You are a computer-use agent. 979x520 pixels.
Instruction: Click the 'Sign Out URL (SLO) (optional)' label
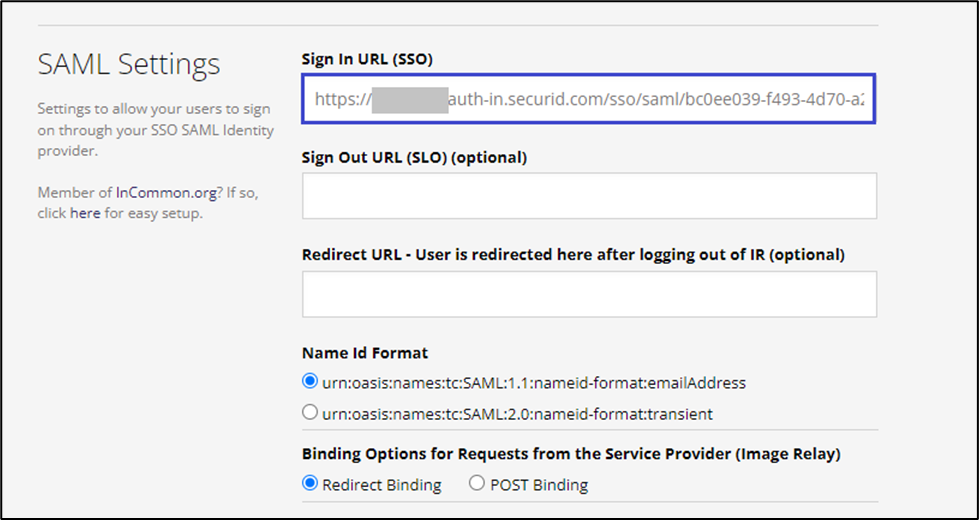pos(414,157)
